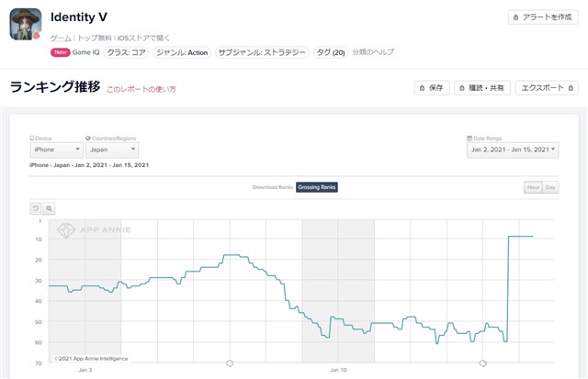Click the Jan 10 axis label
Screen dimensions: 588x379
pyautogui.click(x=338, y=370)
